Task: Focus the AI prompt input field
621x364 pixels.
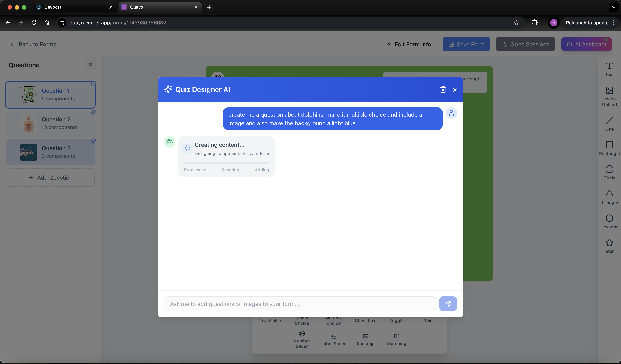Action: point(300,304)
